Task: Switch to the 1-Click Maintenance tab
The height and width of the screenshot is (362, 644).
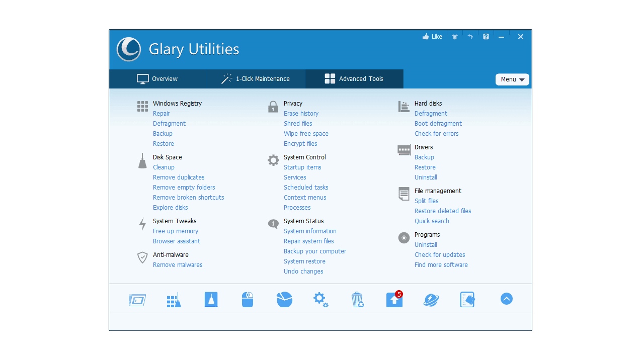Action: tap(256, 78)
